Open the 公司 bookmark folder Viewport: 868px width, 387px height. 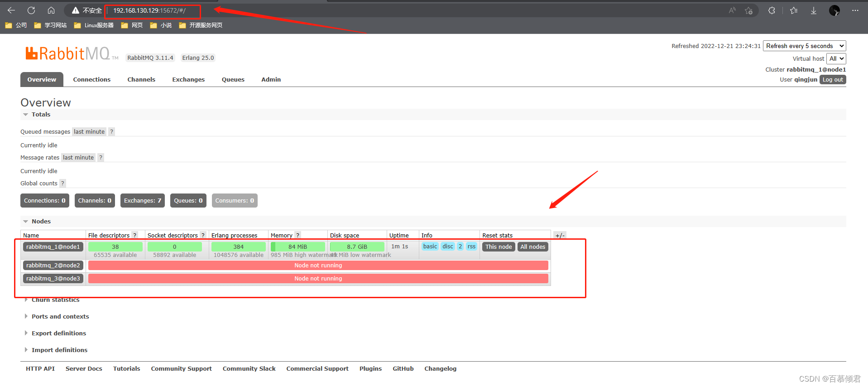(x=16, y=25)
